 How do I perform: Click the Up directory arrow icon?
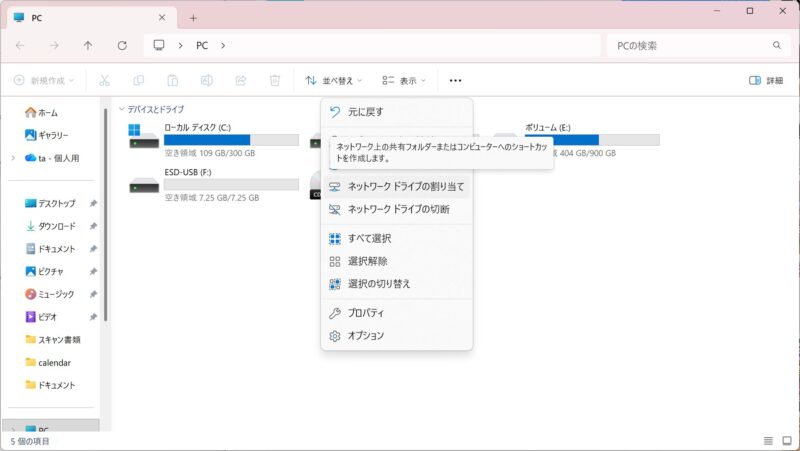(88, 45)
